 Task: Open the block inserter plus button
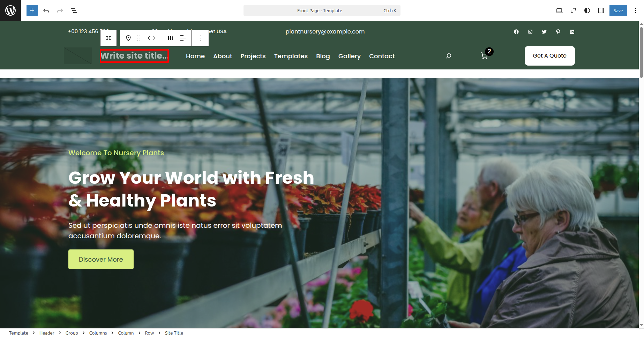(x=32, y=10)
